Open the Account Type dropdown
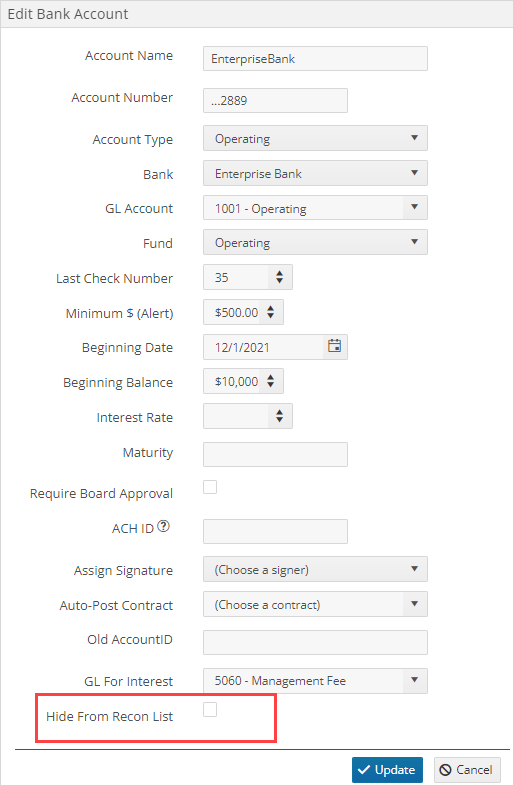Viewport: 513px width, 785px height. [x=315, y=138]
